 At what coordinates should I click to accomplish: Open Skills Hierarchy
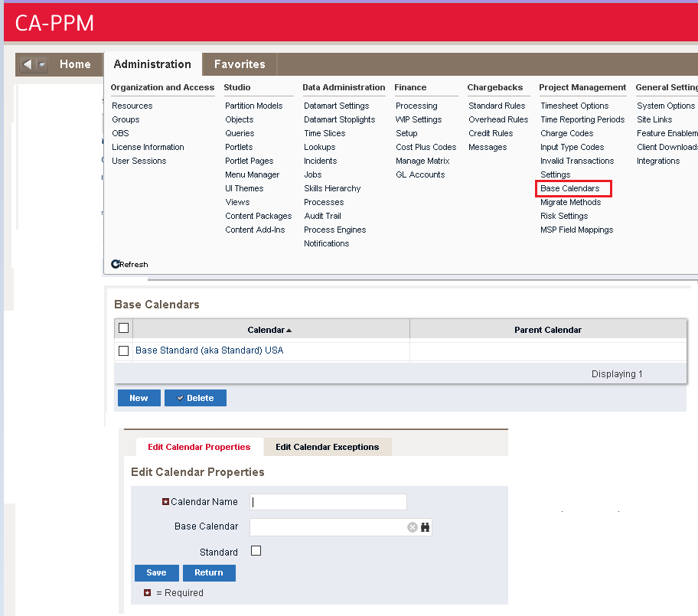332,188
